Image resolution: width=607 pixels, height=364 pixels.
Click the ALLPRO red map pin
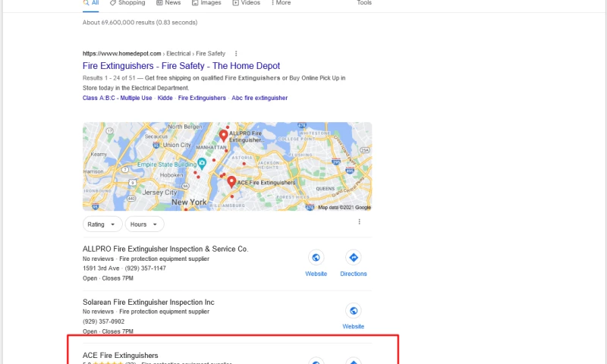click(x=223, y=136)
